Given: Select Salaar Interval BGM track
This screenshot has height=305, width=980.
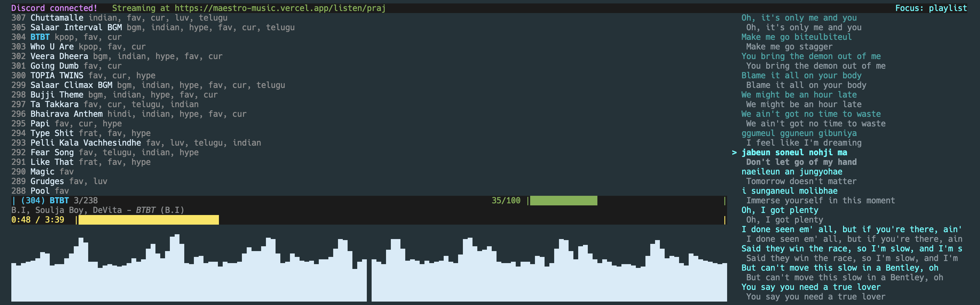Looking at the screenshot, I should [76, 27].
